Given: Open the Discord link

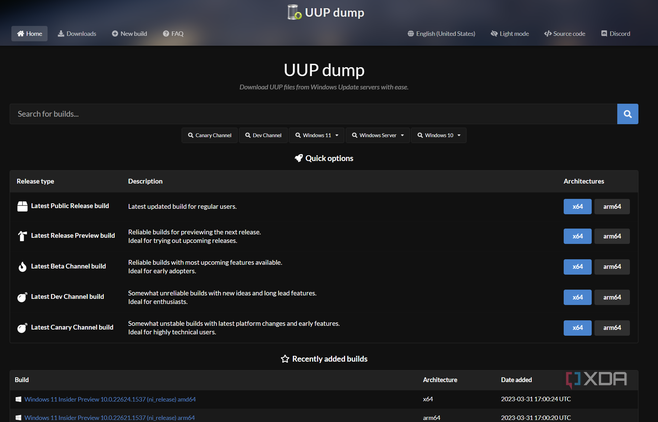Looking at the screenshot, I should point(616,34).
